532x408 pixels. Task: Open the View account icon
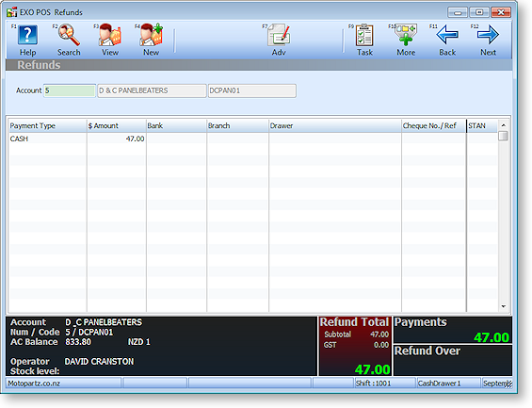point(110,35)
